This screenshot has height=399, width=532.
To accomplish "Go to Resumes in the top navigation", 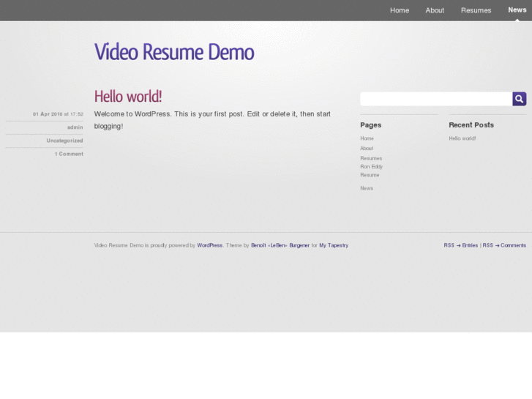I will pos(476,10).
